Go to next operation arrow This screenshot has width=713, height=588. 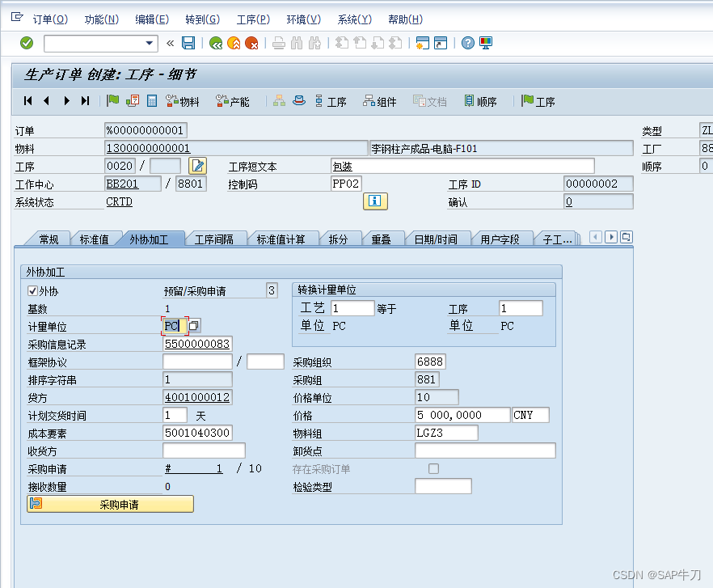pyautogui.click(x=67, y=101)
